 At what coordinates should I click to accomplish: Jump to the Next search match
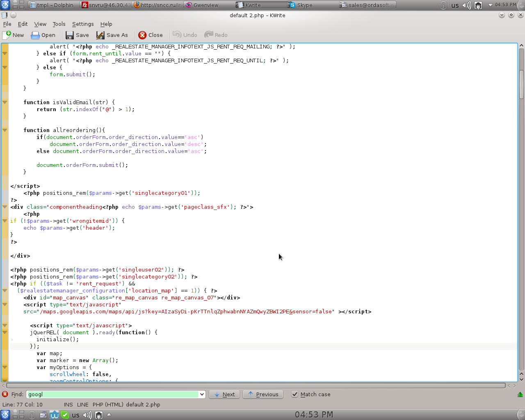(224, 394)
